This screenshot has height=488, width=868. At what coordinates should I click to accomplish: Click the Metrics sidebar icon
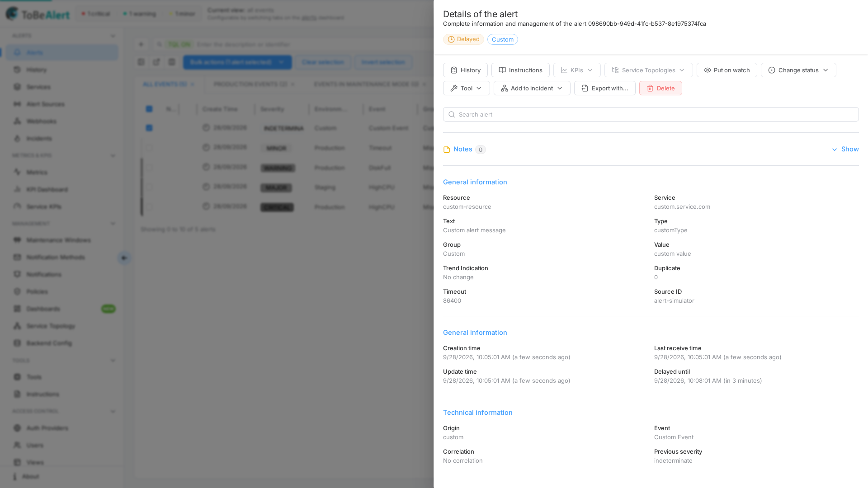(x=17, y=172)
